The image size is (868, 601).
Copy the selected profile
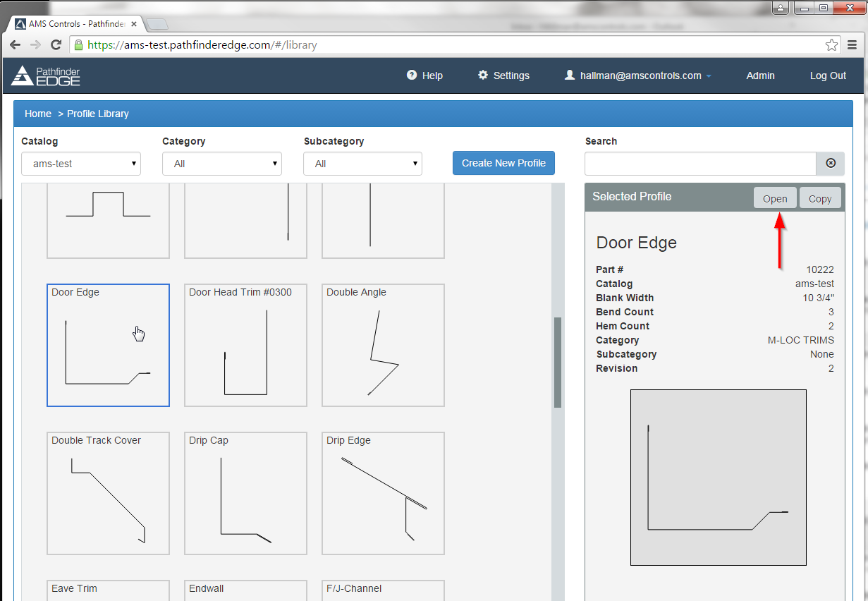tap(820, 198)
